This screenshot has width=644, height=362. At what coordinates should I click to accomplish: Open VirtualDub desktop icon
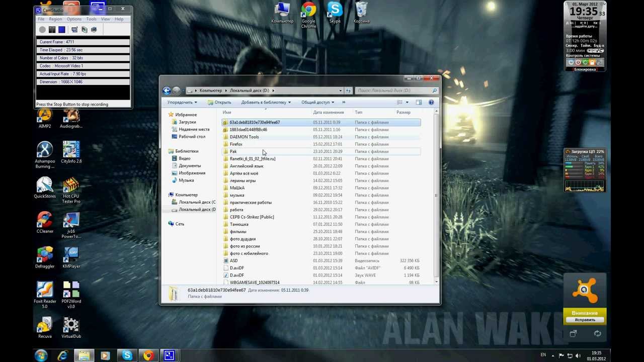[x=71, y=327]
